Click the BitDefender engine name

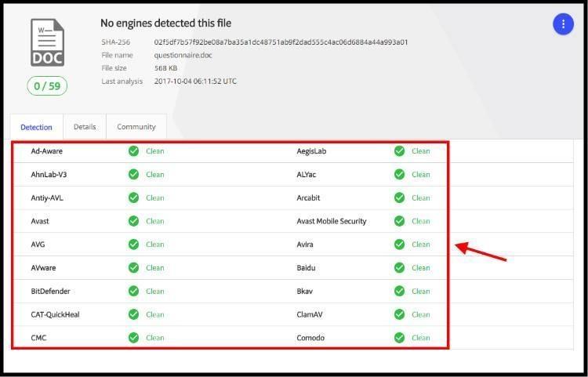pos(50,292)
